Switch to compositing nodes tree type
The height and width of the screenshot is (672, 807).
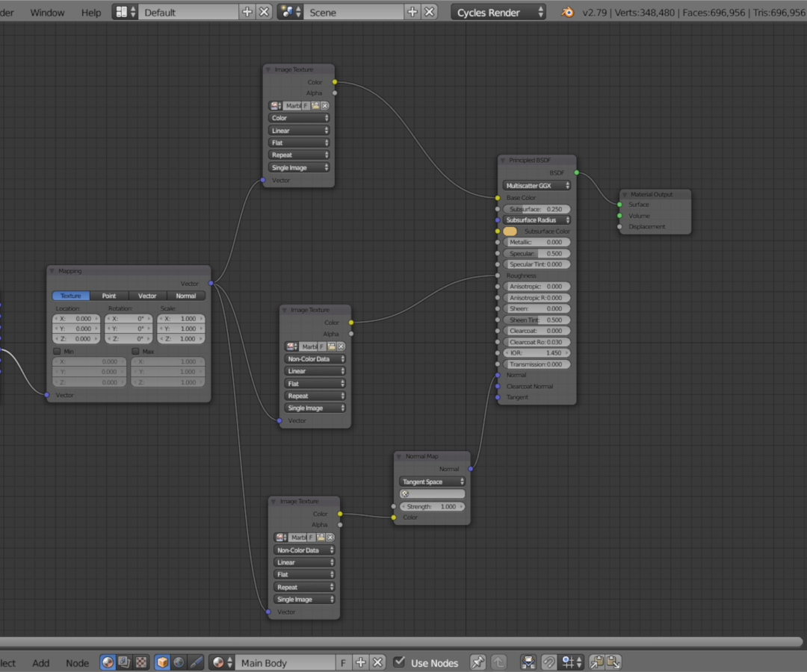(x=125, y=662)
